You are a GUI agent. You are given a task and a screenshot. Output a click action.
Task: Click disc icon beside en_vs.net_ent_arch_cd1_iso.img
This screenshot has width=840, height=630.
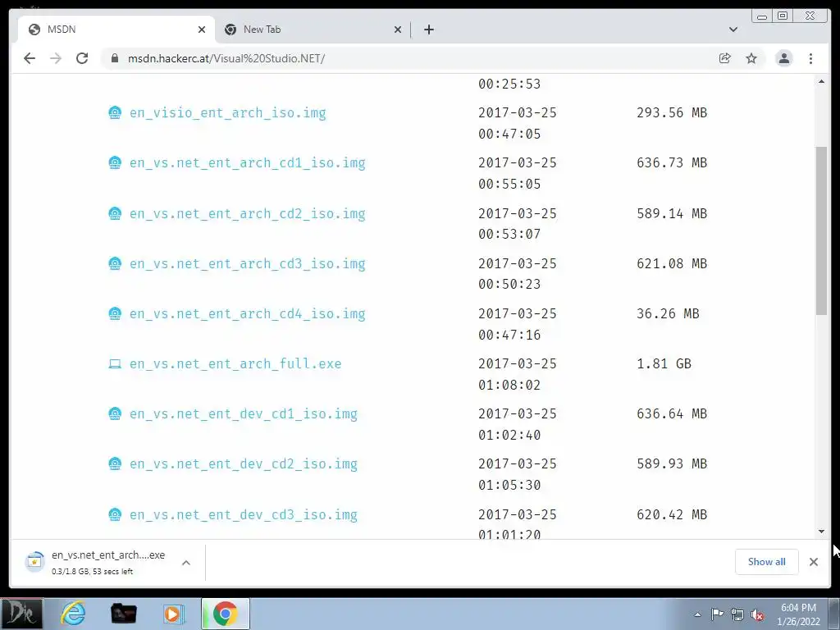click(115, 162)
